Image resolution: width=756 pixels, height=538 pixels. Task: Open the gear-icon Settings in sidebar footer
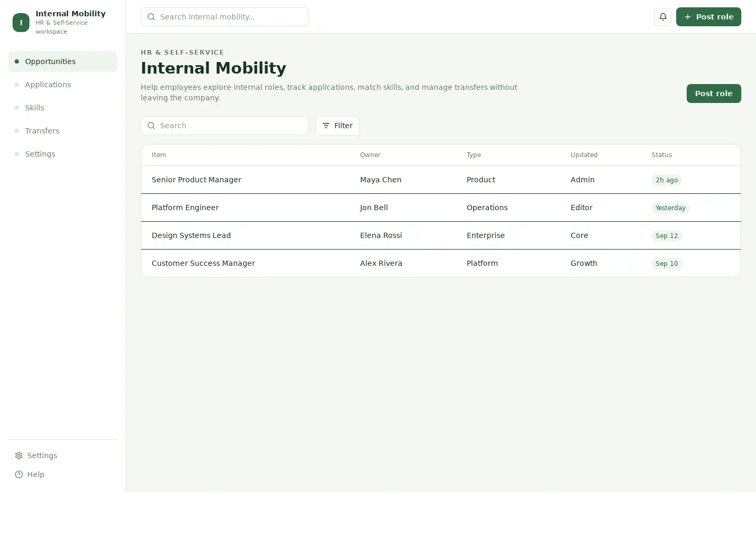(x=36, y=456)
